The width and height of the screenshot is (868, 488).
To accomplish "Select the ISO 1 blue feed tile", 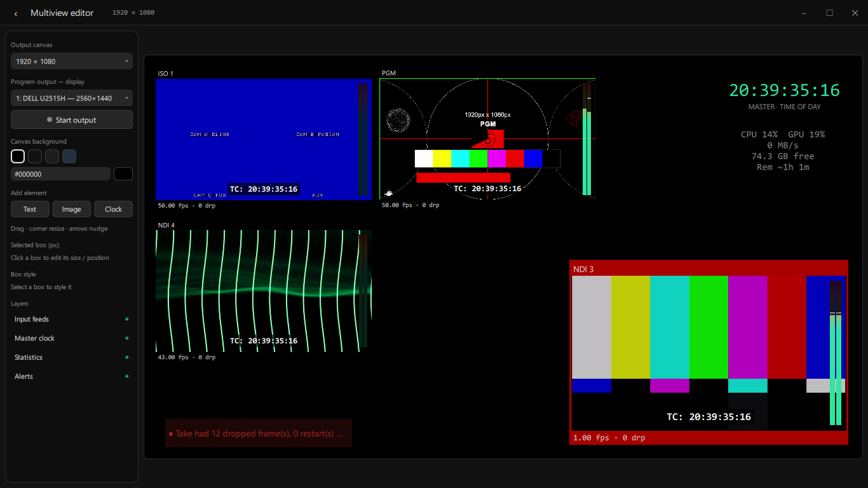I will (264, 139).
